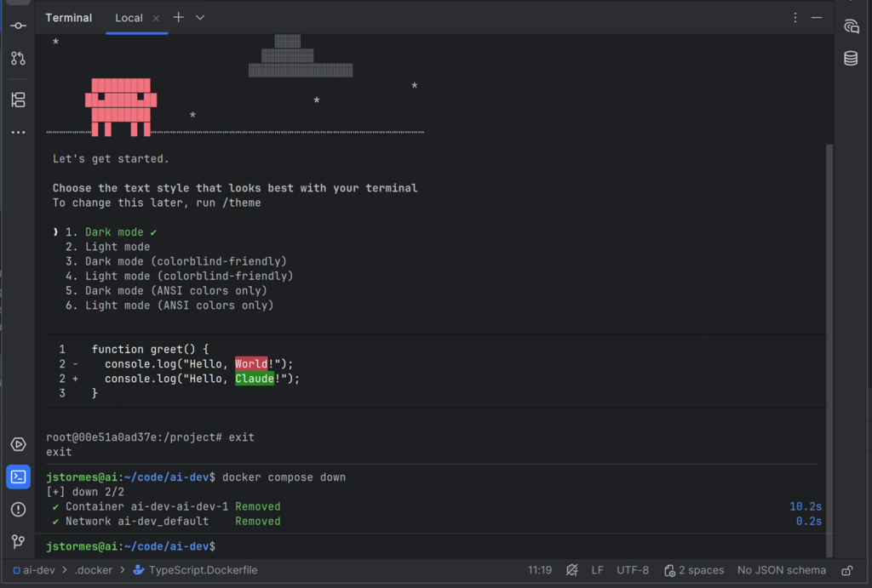Screen dimensions: 872x588
Task: Toggle the crossed-out inline completion status icon
Action: pyautogui.click(x=572, y=570)
